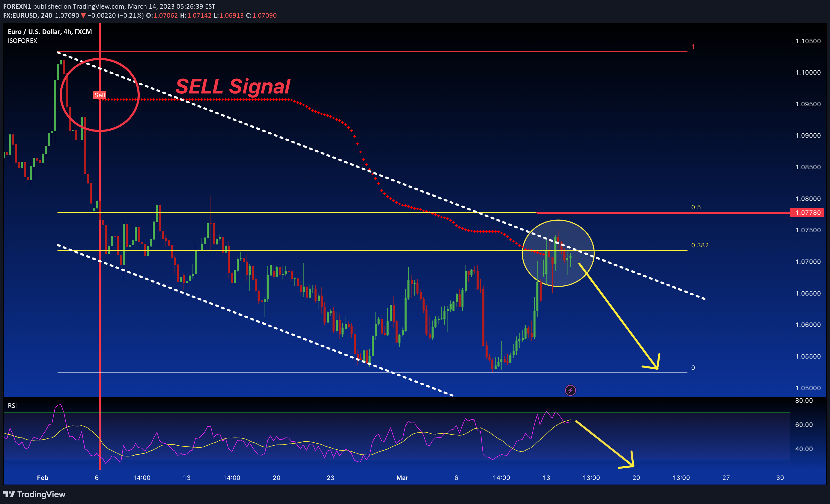Click the RSI 40.00 scale label

(804, 449)
